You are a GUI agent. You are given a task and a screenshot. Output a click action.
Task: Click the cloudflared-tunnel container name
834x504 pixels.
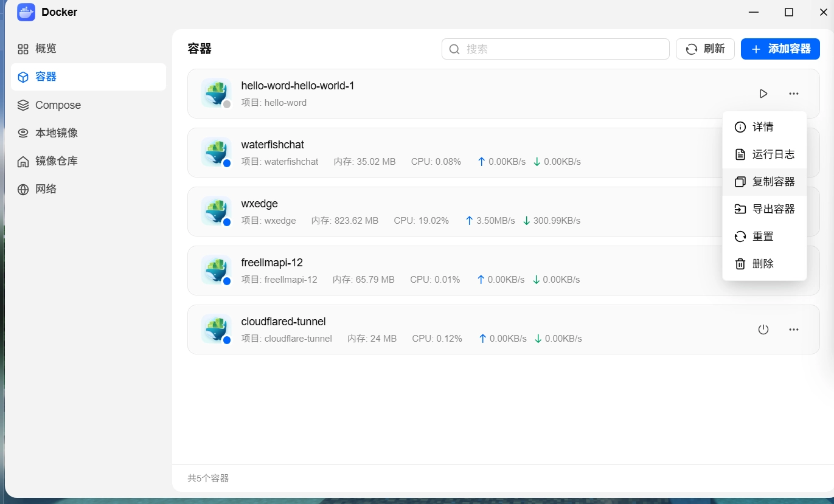tap(283, 322)
